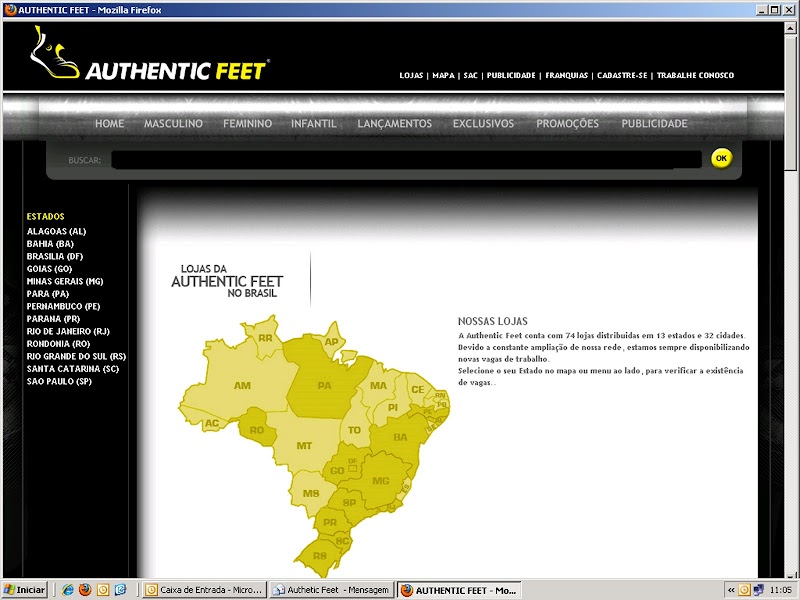This screenshot has height=600, width=800.
Task: Click the PR state on the Brazil map
Action: [330, 522]
